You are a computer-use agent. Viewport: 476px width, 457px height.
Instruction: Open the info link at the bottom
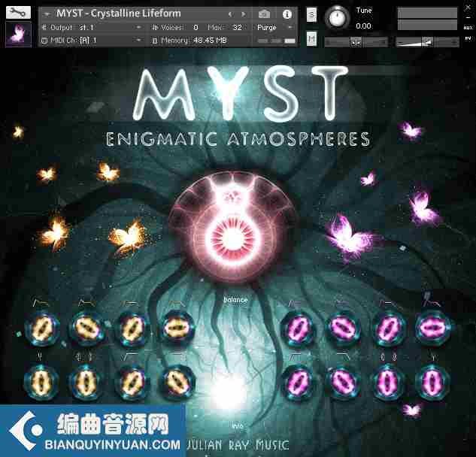[238, 426]
